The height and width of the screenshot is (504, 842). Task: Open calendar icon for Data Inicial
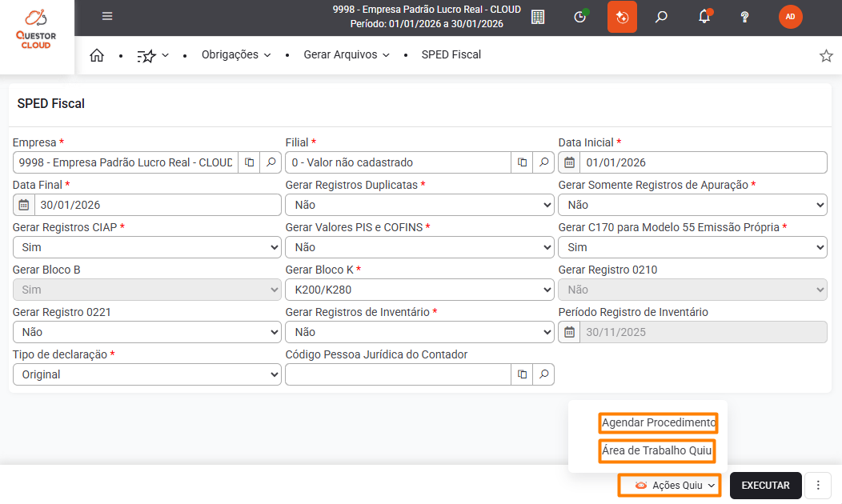tap(569, 162)
